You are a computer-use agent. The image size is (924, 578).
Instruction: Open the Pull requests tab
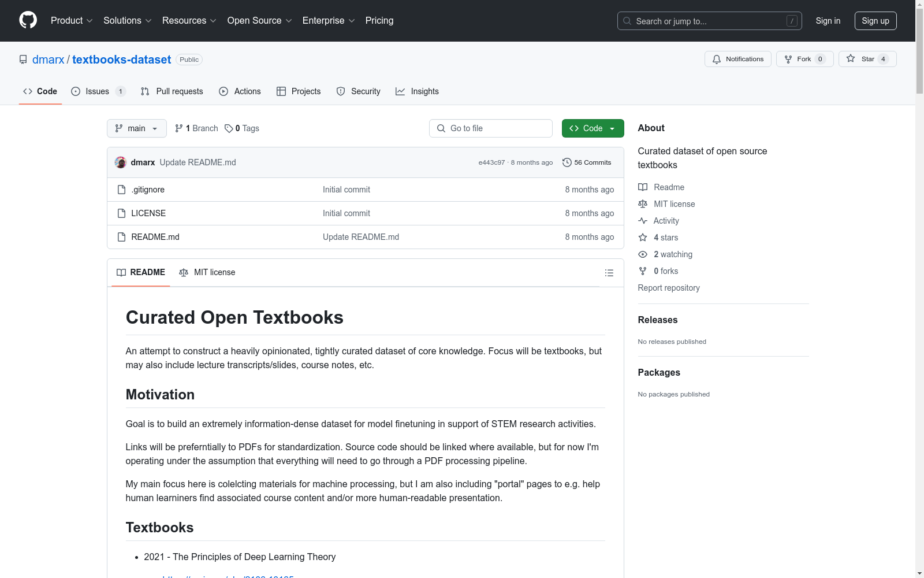coord(172,91)
